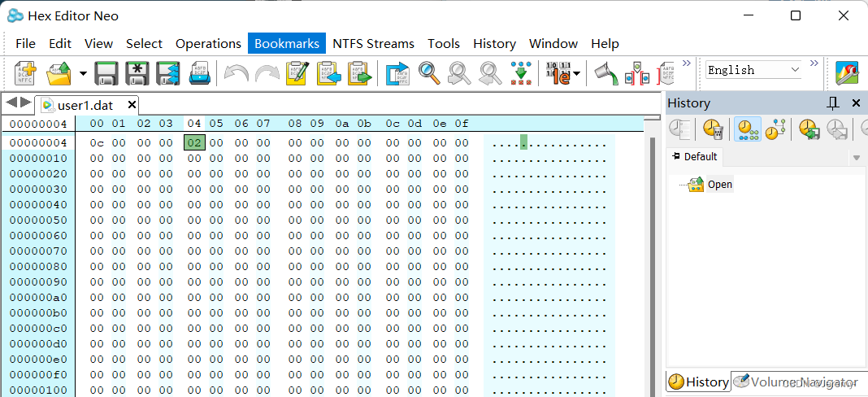Open the File menu

(25, 44)
